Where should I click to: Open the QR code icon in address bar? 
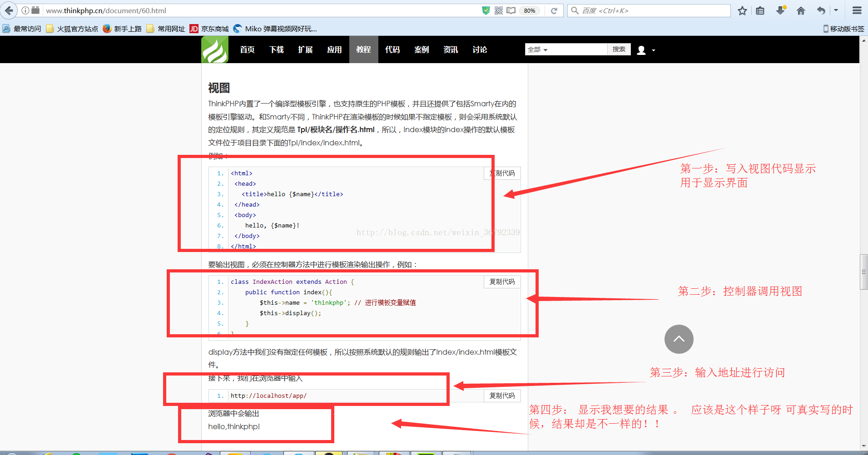[499, 10]
